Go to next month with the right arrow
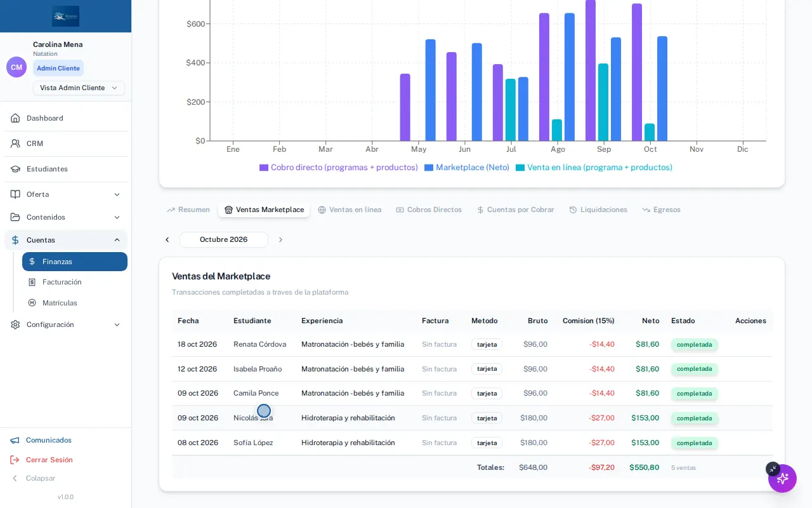The image size is (812, 508). pos(280,239)
